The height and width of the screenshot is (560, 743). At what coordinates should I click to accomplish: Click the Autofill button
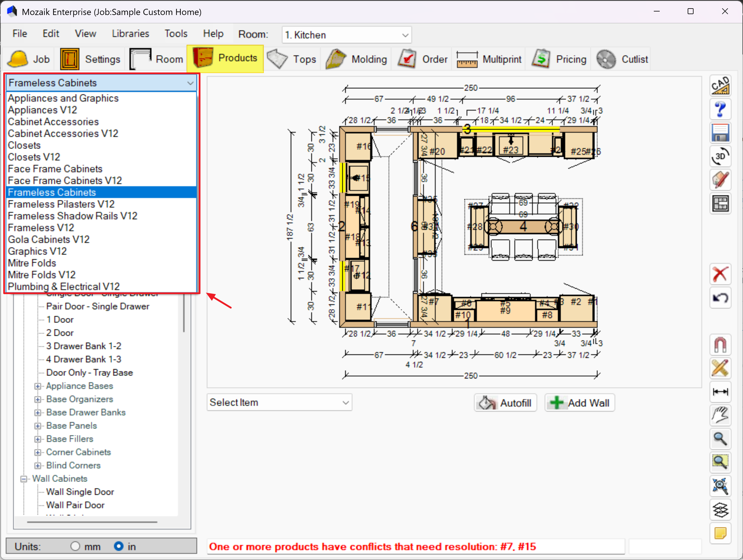click(505, 403)
